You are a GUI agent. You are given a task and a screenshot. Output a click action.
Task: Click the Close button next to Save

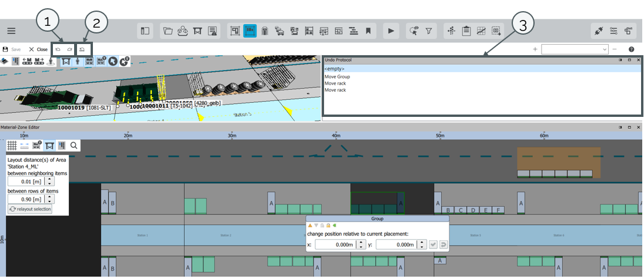pyautogui.click(x=38, y=49)
